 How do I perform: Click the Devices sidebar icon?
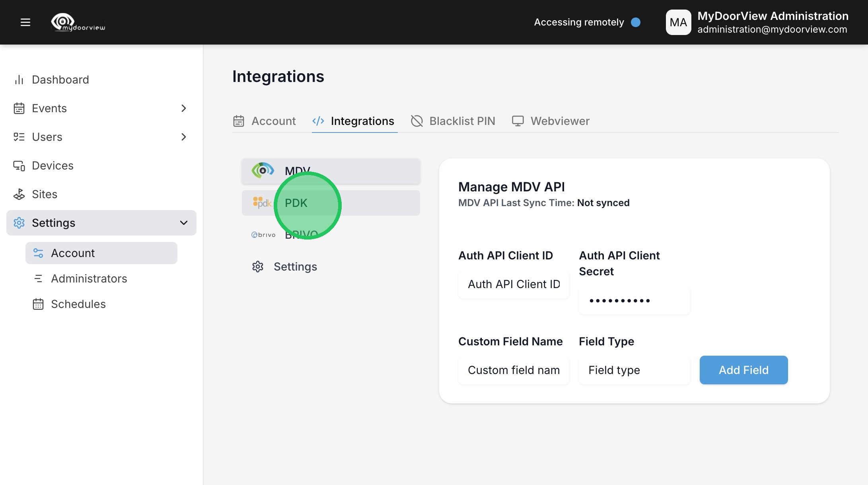pyautogui.click(x=19, y=166)
